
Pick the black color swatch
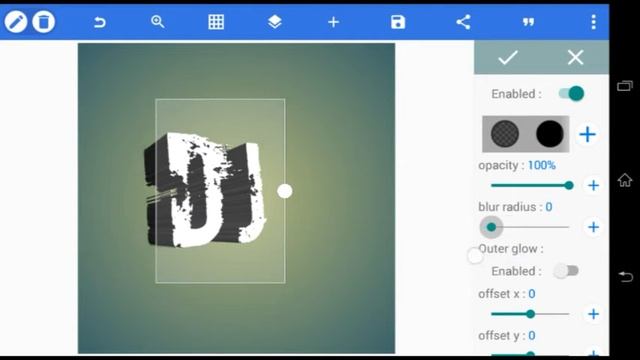pos(550,134)
